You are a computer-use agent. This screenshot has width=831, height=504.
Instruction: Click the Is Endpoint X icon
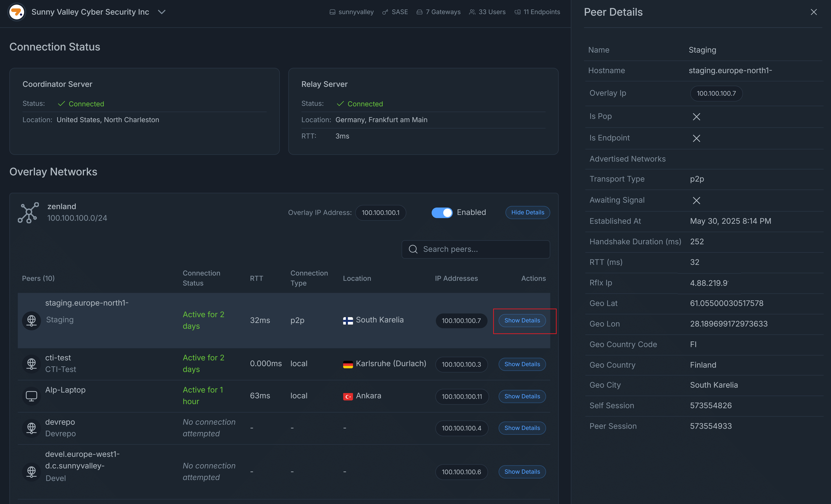[696, 138]
